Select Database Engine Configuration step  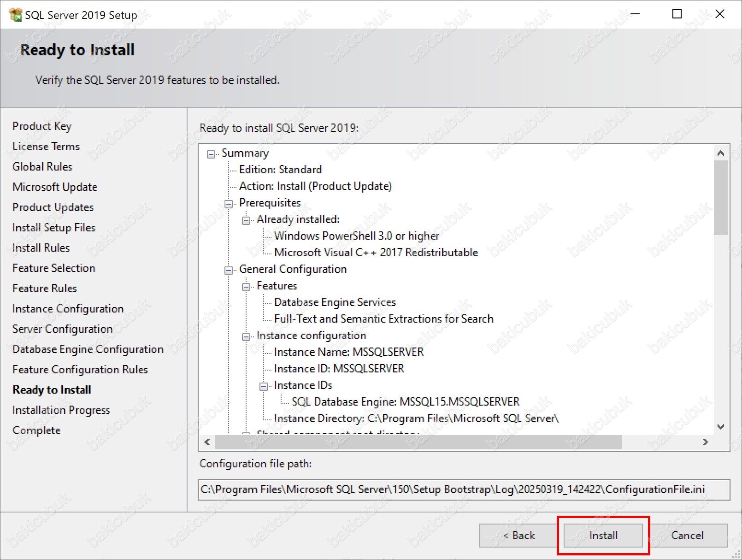88,349
